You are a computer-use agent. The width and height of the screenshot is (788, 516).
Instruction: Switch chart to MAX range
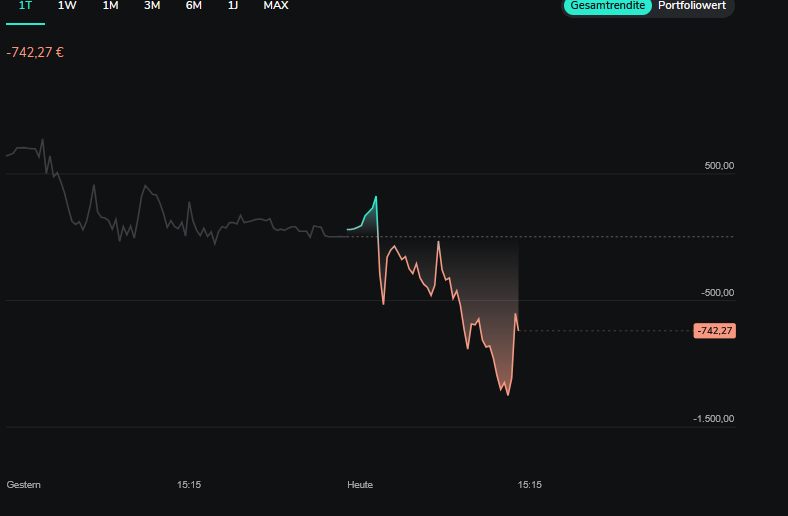(276, 6)
